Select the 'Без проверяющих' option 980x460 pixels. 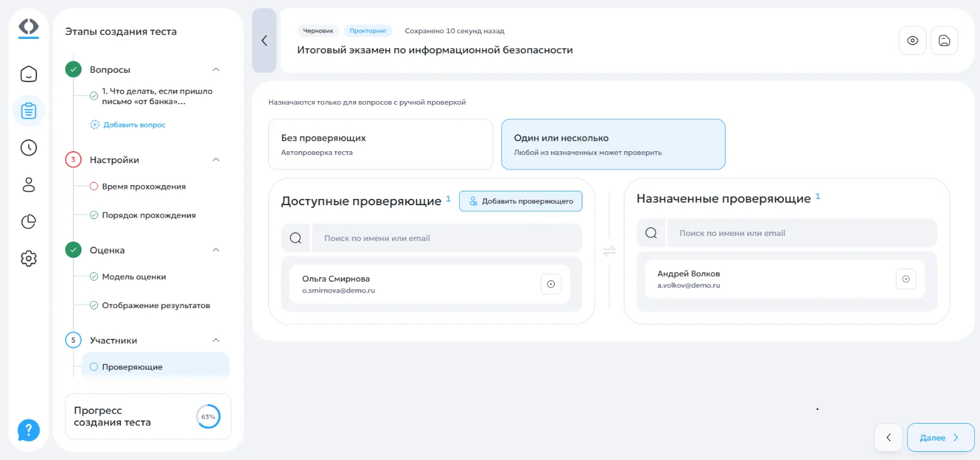point(381,144)
